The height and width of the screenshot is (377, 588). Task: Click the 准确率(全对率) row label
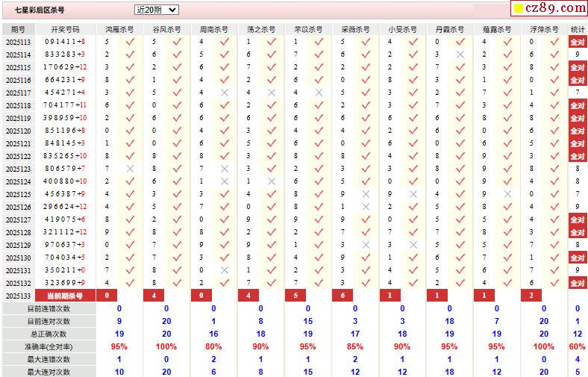[49, 346]
